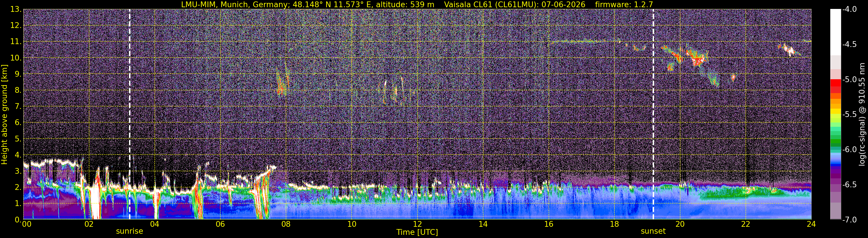Click the y-axis tick label '1.'
This screenshot has width=868, height=238.
coord(18,204)
